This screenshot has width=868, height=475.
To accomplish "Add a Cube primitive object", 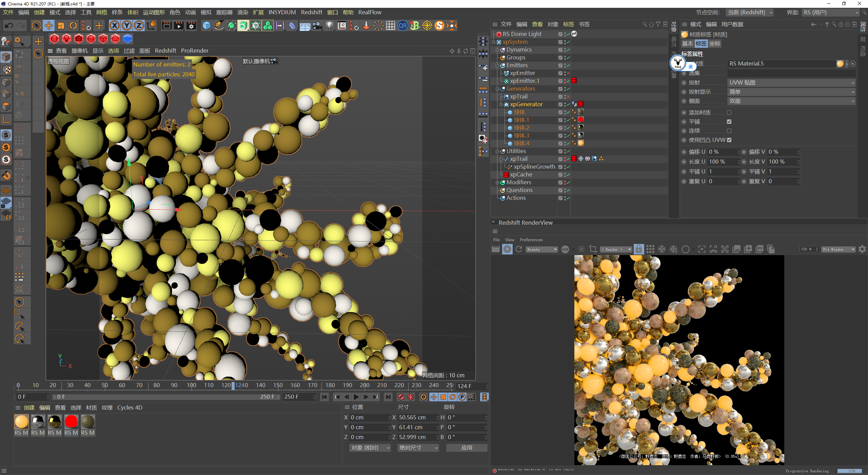I will point(206,25).
